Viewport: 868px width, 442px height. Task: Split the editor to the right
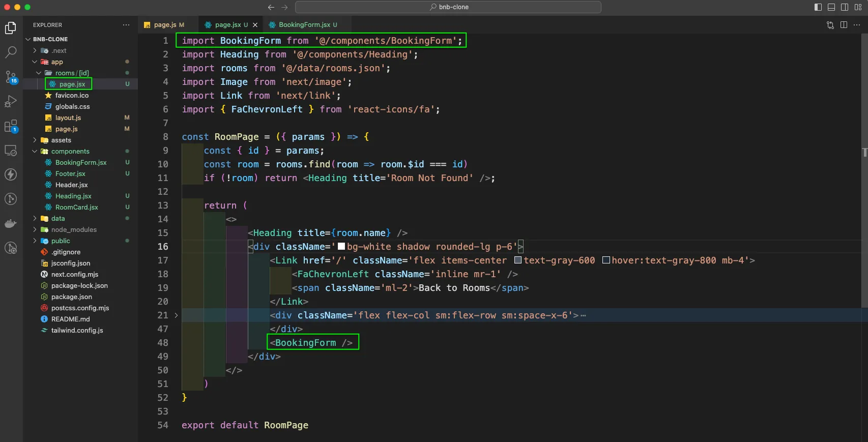click(844, 25)
